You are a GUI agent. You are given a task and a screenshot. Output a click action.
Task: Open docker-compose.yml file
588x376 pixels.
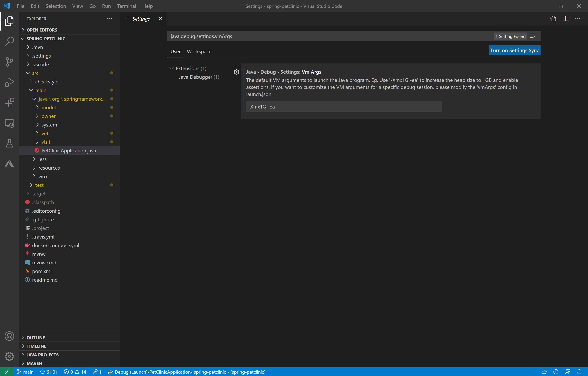point(69,245)
